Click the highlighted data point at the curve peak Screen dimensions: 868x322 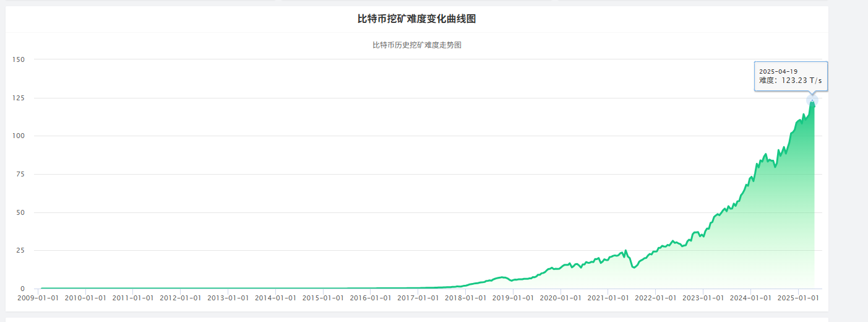pos(812,101)
